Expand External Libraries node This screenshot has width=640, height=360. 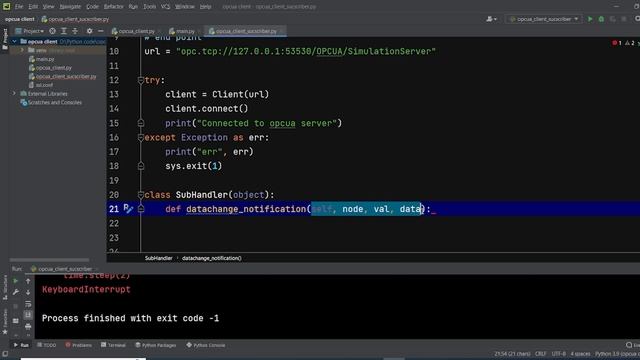click(x=14, y=93)
